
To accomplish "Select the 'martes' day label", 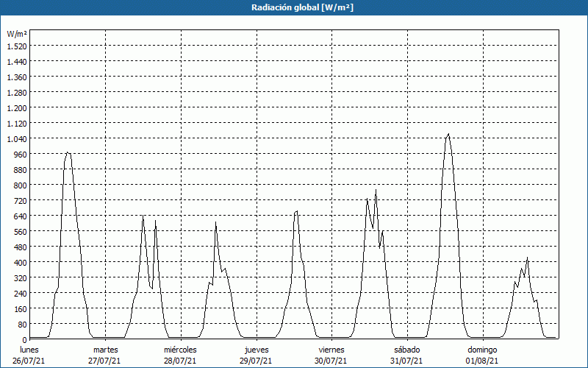I will (x=106, y=350).
